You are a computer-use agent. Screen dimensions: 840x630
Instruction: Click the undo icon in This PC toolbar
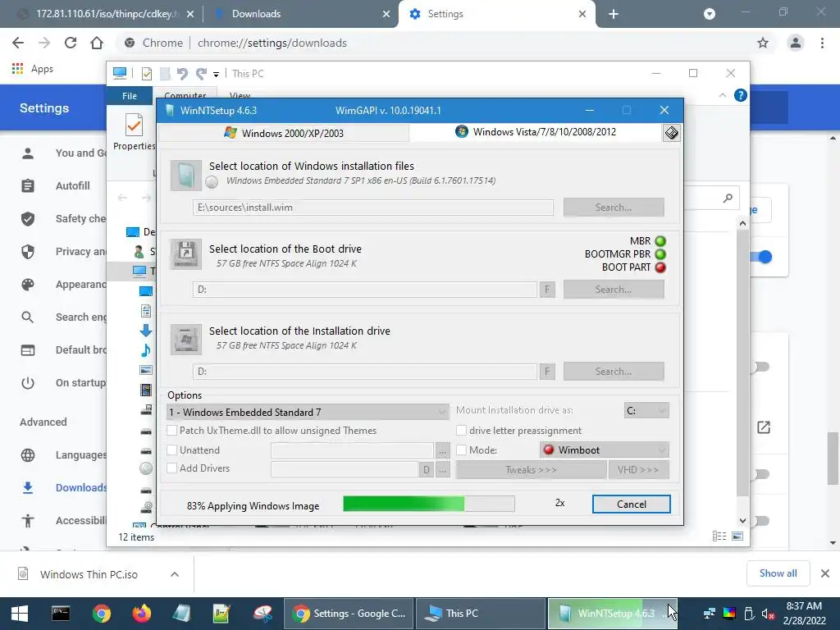tap(182, 73)
